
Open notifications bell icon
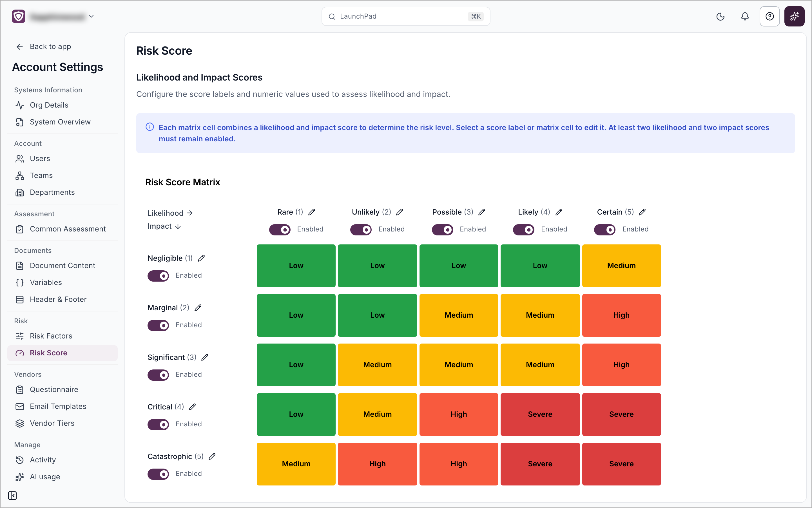click(x=745, y=16)
